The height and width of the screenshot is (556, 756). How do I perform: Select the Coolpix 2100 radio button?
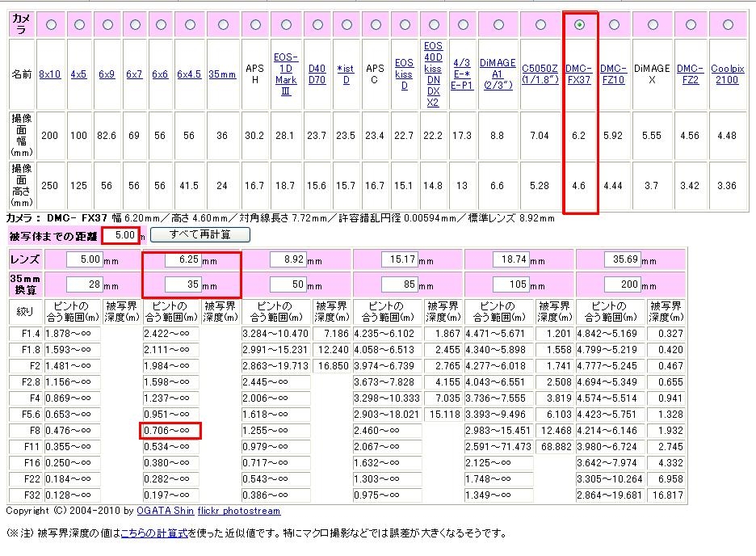tap(728, 24)
